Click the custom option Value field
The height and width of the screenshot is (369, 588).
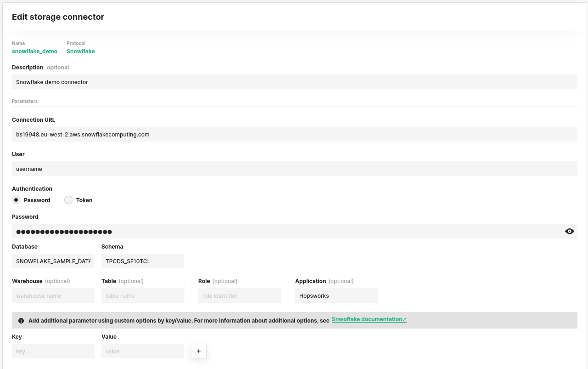click(142, 351)
